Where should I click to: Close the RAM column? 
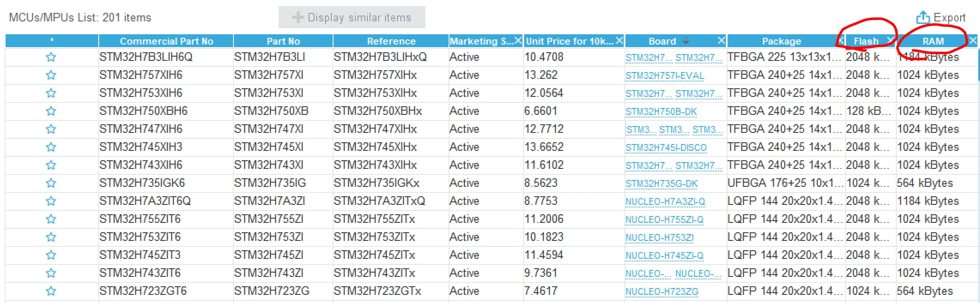[x=973, y=40]
